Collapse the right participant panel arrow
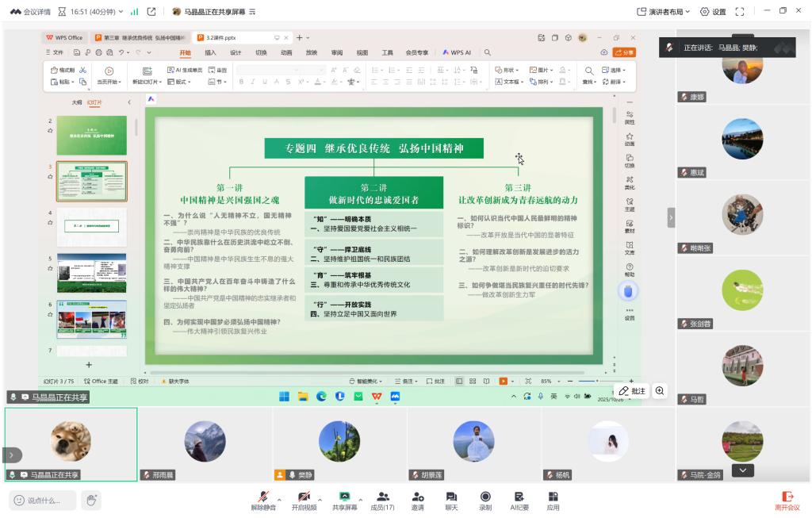The width and height of the screenshot is (812, 518). pyautogui.click(x=671, y=217)
